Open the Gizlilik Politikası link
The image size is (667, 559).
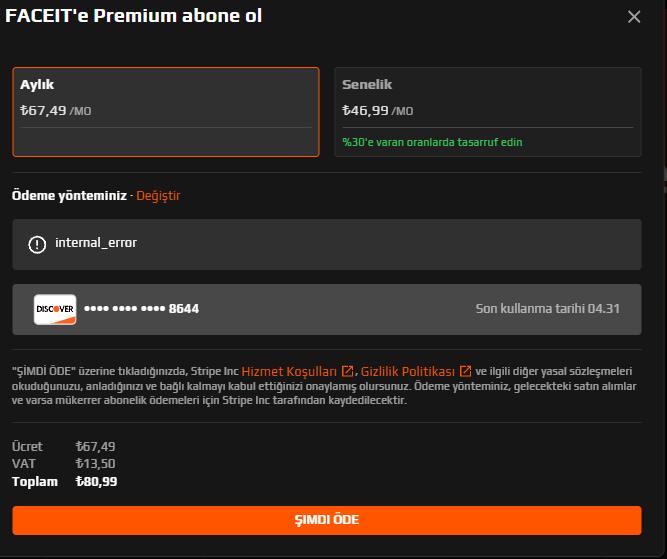(x=408, y=371)
